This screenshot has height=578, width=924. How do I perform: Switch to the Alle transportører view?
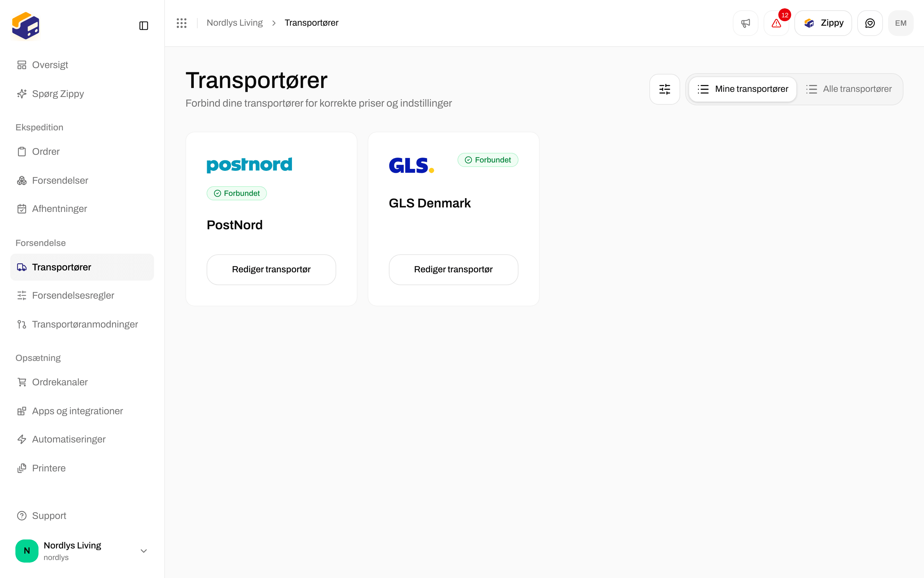point(849,89)
